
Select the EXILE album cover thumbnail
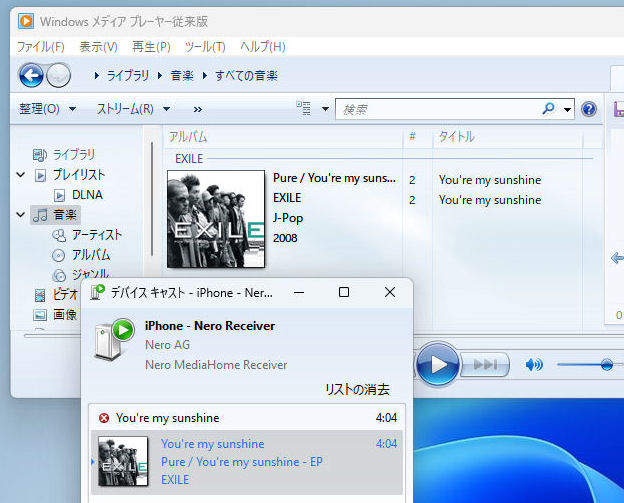216,219
